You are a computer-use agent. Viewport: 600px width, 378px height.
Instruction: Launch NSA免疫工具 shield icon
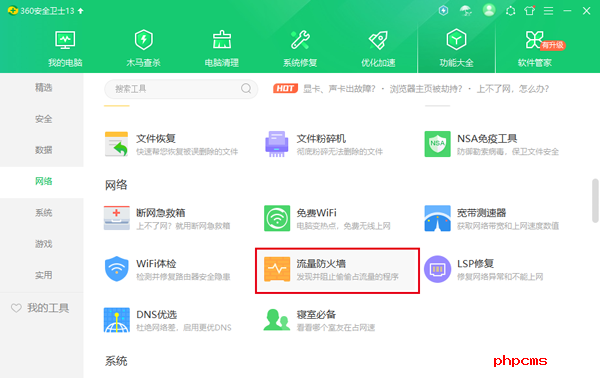coord(437,144)
